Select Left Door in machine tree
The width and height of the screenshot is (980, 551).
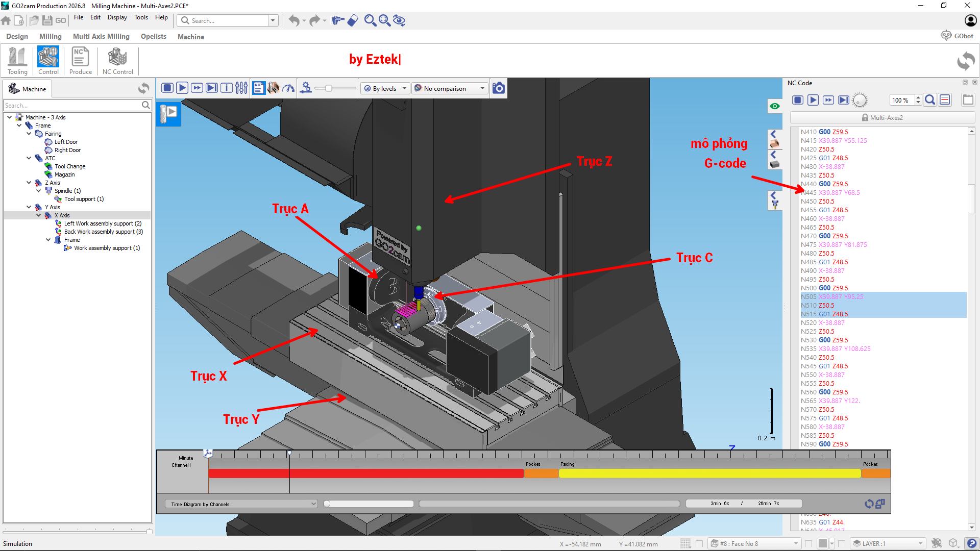coord(66,142)
